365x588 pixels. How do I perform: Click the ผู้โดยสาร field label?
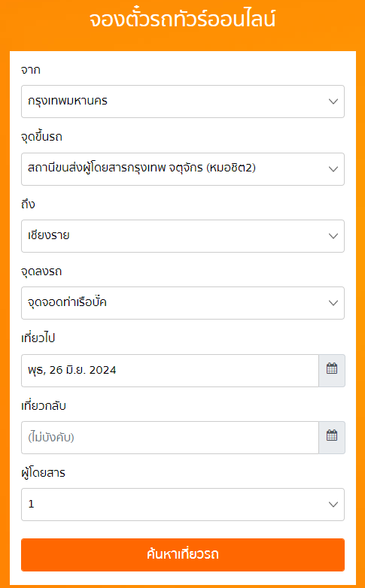click(43, 473)
